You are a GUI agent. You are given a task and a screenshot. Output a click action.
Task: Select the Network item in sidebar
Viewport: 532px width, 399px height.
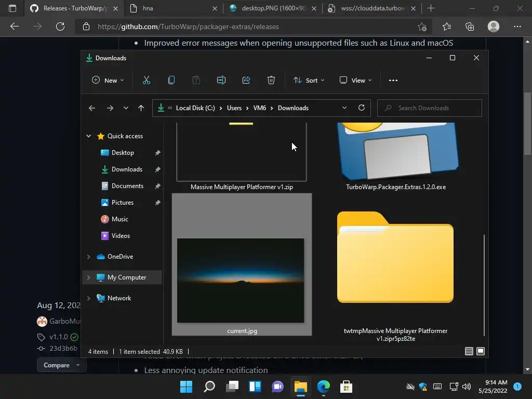[x=119, y=298]
